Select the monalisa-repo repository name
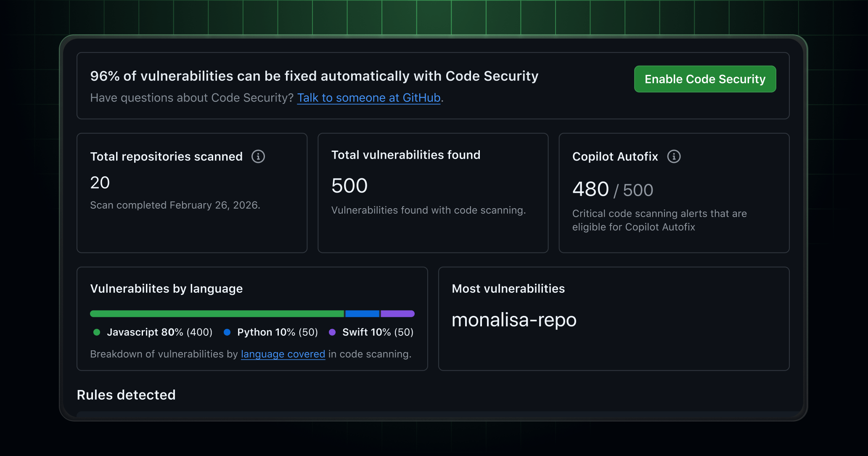The height and width of the screenshot is (456, 868). [x=514, y=320]
